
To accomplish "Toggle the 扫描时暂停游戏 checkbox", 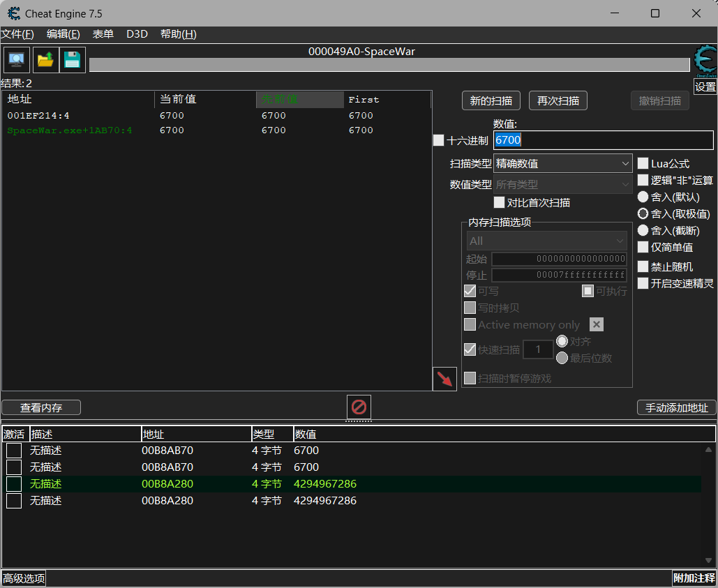I will [x=470, y=378].
